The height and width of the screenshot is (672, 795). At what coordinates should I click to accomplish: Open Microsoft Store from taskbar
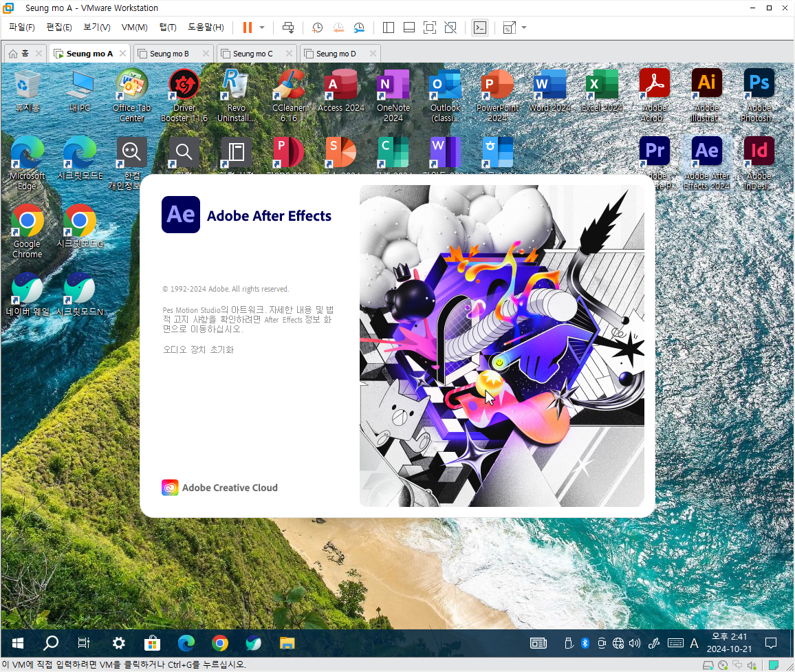pos(152,643)
